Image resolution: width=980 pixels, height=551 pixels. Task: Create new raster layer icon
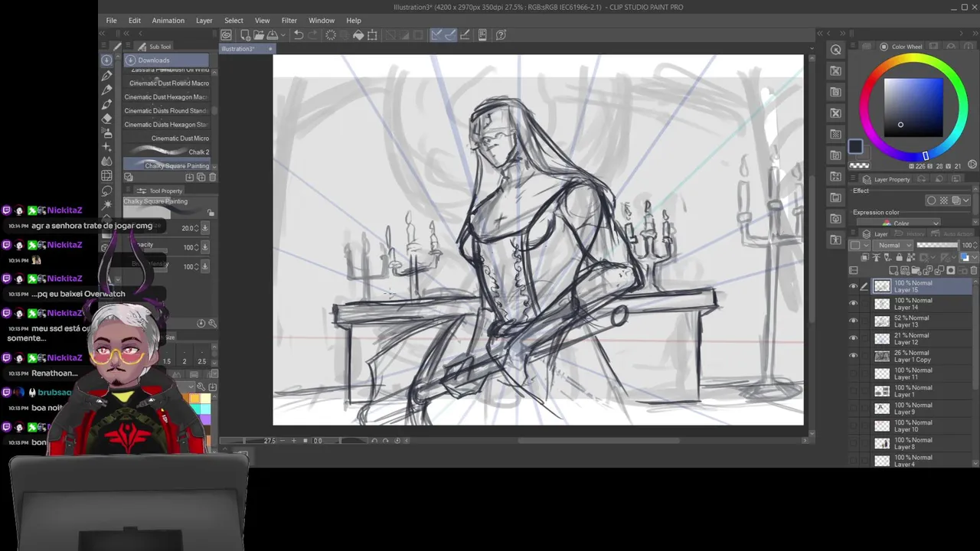[893, 271]
